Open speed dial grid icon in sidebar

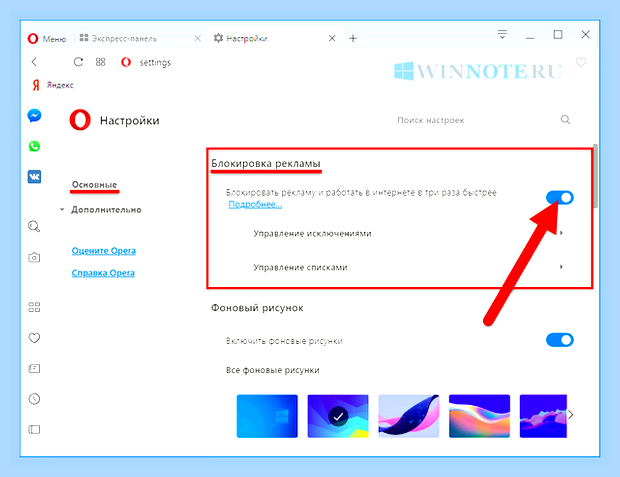coord(34,307)
